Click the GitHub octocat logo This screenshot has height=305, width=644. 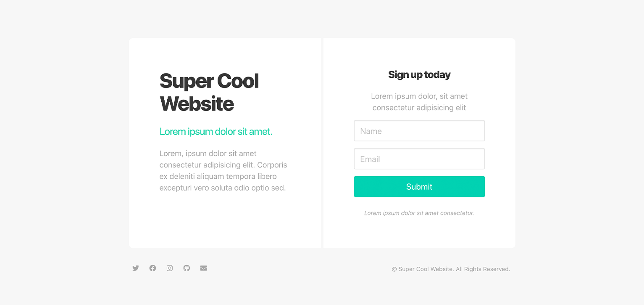pos(187,268)
